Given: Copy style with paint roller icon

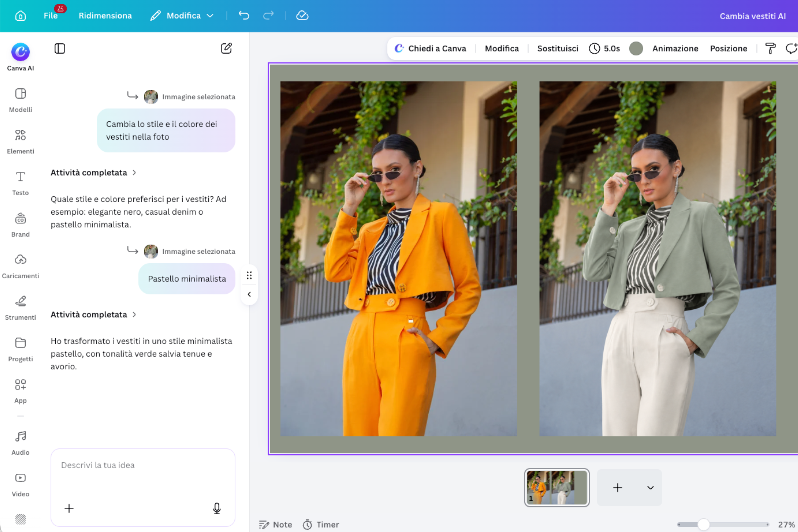Looking at the screenshot, I should [x=770, y=48].
